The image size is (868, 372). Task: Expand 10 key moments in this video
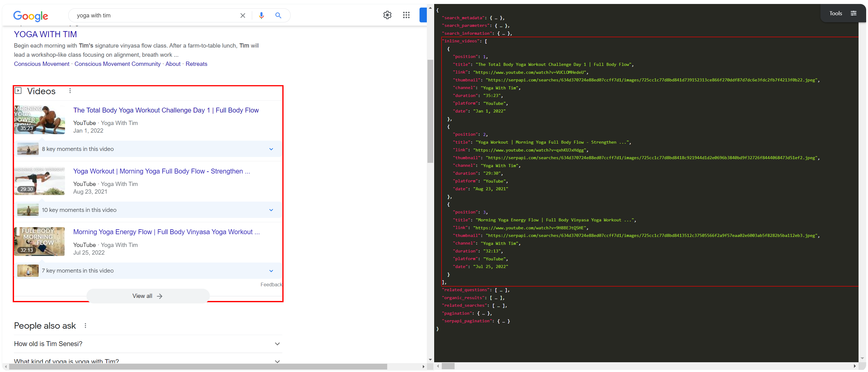271,209
